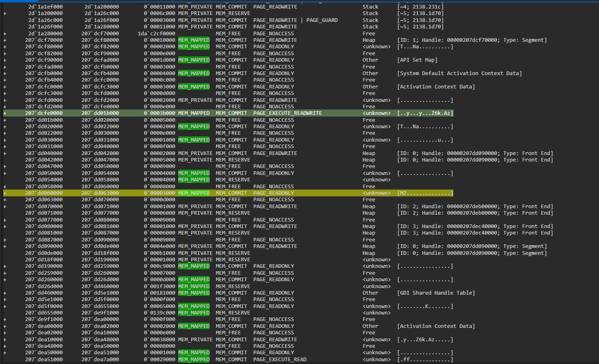
Task: Click the region size 0`001f3000
Action: point(160,286)
